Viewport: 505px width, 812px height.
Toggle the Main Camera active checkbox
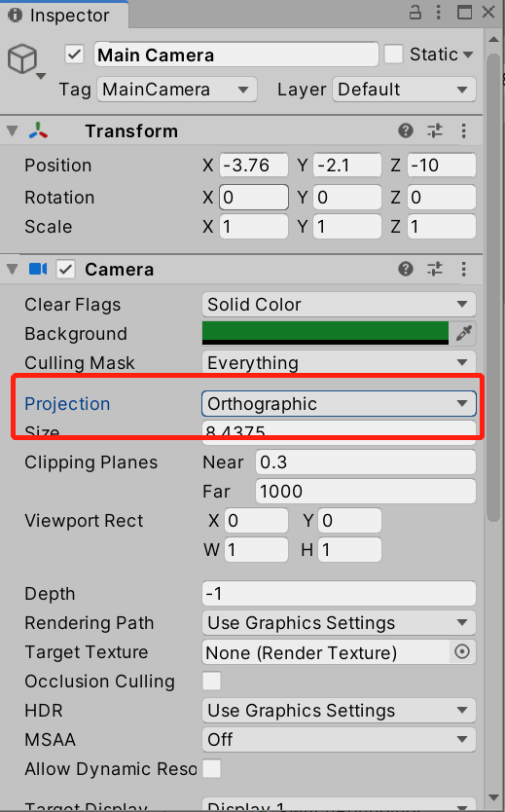75,54
